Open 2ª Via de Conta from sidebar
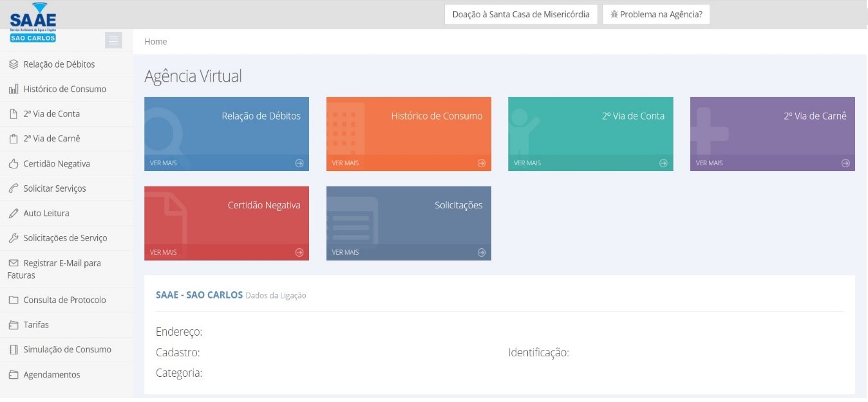This screenshot has width=868, height=402. [52, 114]
